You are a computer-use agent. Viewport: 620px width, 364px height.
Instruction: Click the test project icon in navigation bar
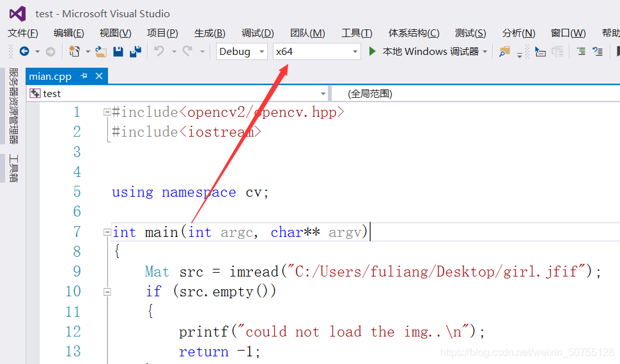click(35, 93)
